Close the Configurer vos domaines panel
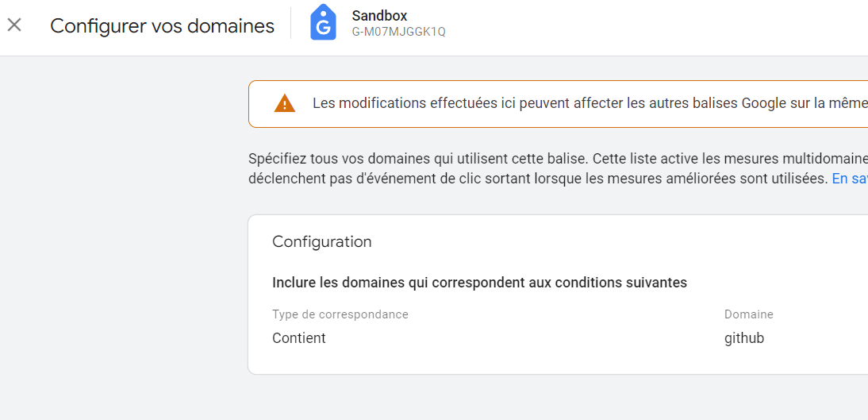 click(x=13, y=25)
